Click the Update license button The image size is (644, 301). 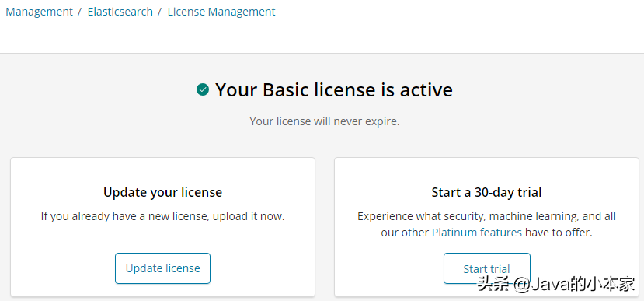click(162, 268)
